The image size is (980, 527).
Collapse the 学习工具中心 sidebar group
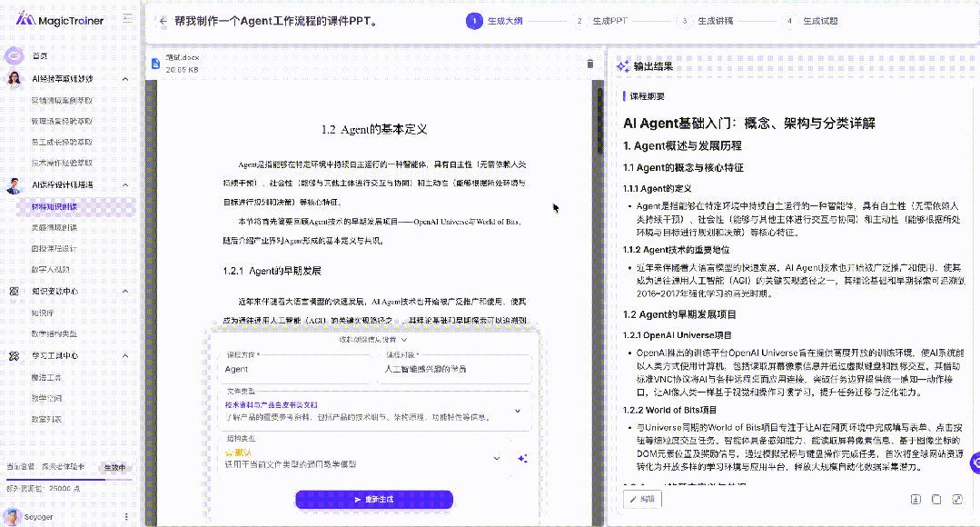125,355
